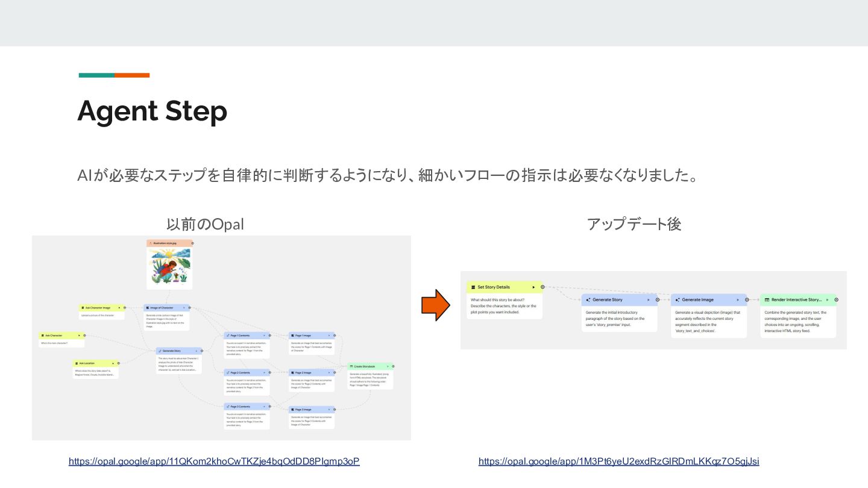Click the Render Interactive Story node type icon
The height and width of the screenshot is (488, 868).
tap(767, 299)
